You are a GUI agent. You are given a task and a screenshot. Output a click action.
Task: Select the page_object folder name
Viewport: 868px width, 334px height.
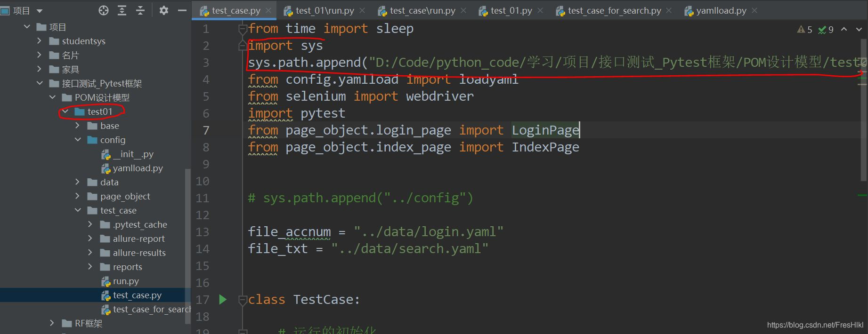click(x=125, y=196)
